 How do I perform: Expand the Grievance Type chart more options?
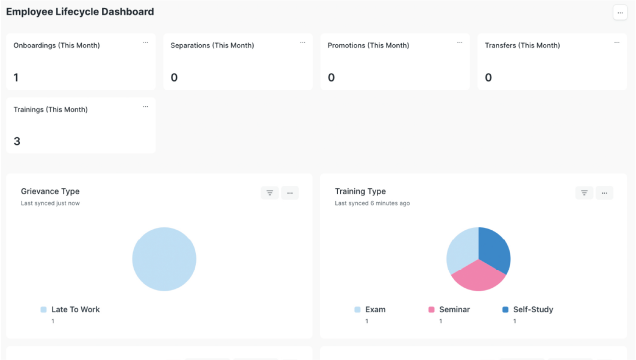(290, 193)
